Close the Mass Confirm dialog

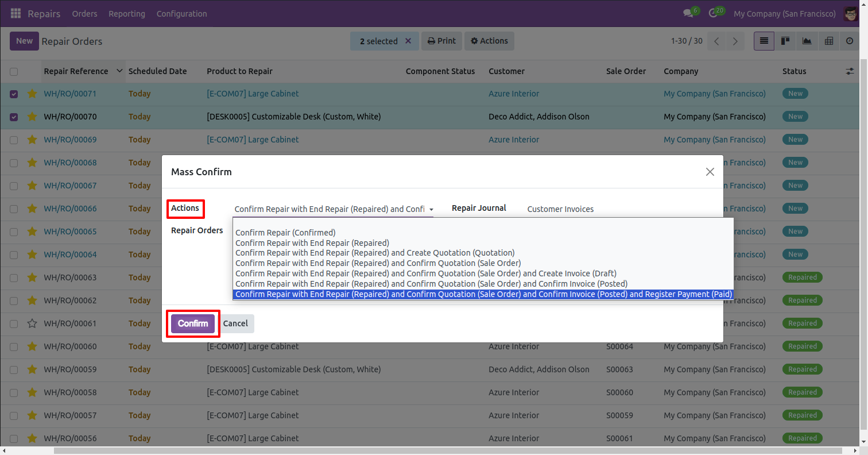tap(710, 172)
